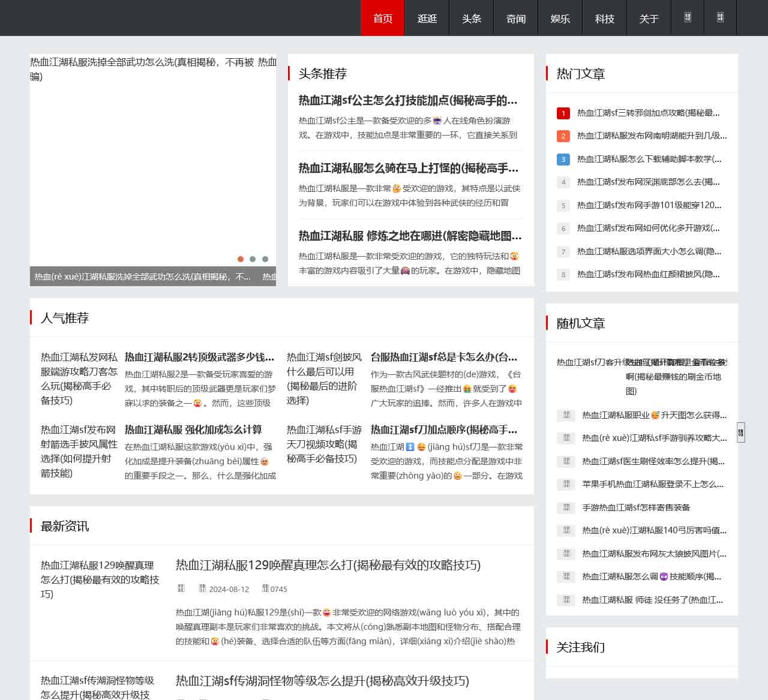The width and height of the screenshot is (768, 700).
Task: Click the icon beside 热血江湖私服怎么调技能顺序
Action: pos(566,576)
